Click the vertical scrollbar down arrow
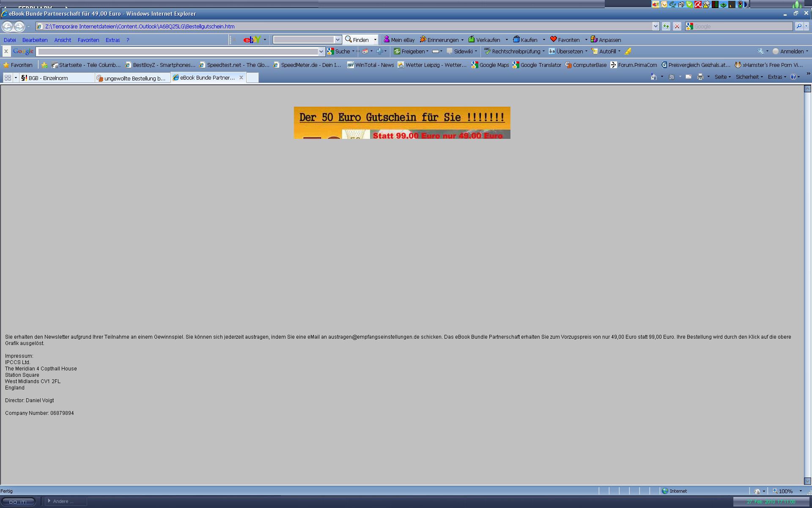Image resolution: width=812 pixels, height=508 pixels. [807, 481]
